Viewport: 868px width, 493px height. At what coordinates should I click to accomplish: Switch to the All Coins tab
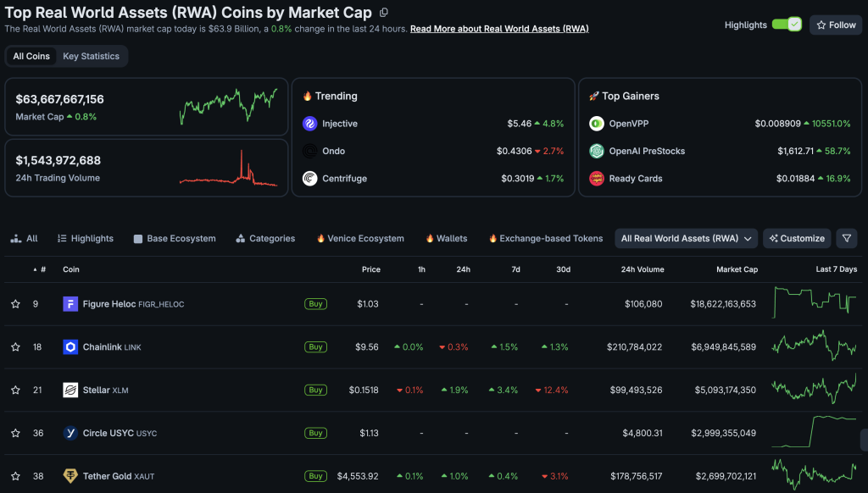point(31,56)
